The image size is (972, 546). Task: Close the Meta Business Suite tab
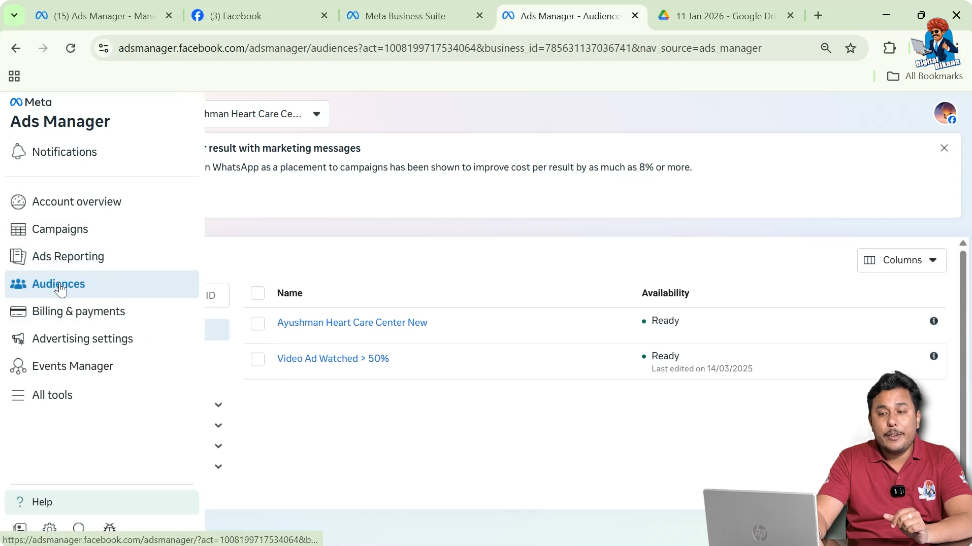(x=479, y=16)
